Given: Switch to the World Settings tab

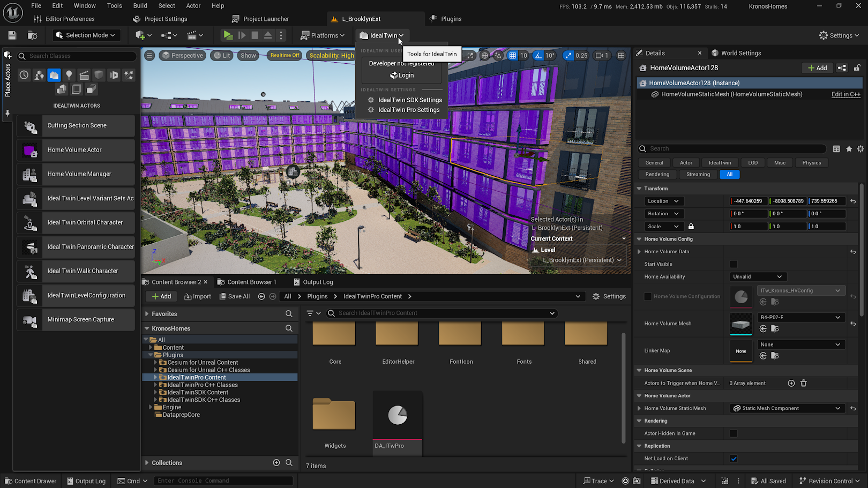Looking at the screenshot, I should pos(736,53).
